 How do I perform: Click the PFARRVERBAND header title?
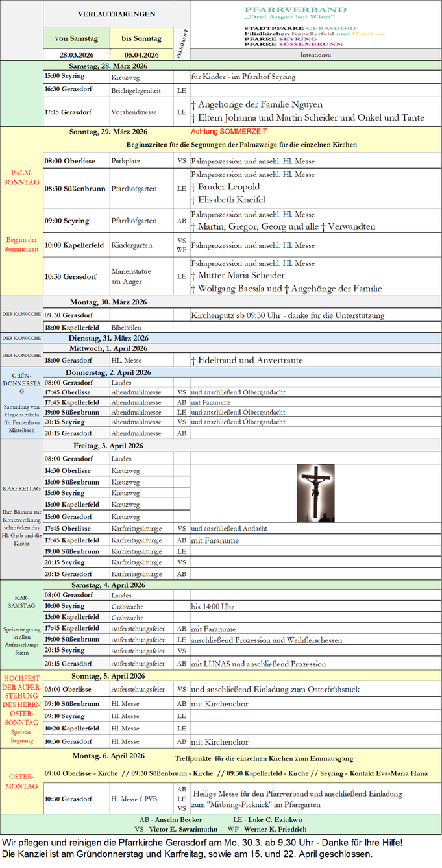pos(295,10)
